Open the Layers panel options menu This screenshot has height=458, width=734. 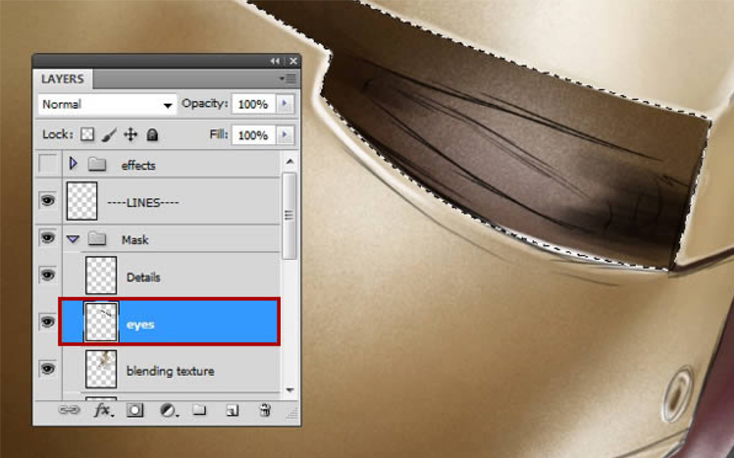tap(288, 79)
